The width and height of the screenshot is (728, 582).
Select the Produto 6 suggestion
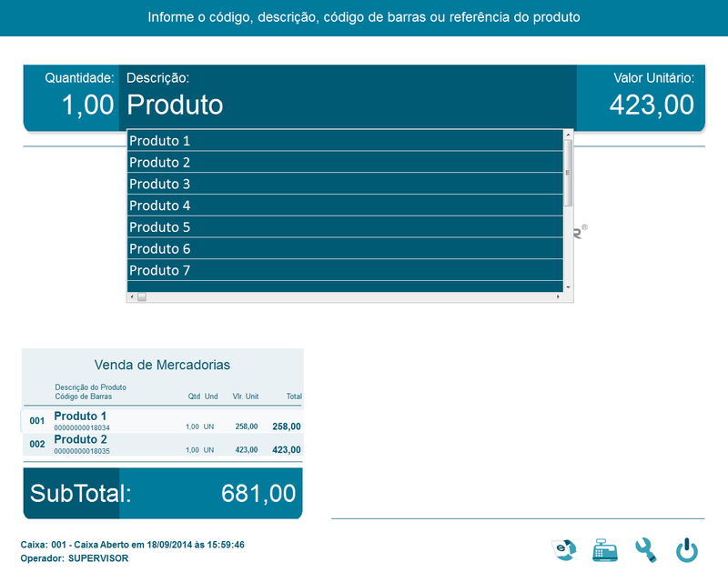pyautogui.click(x=344, y=249)
